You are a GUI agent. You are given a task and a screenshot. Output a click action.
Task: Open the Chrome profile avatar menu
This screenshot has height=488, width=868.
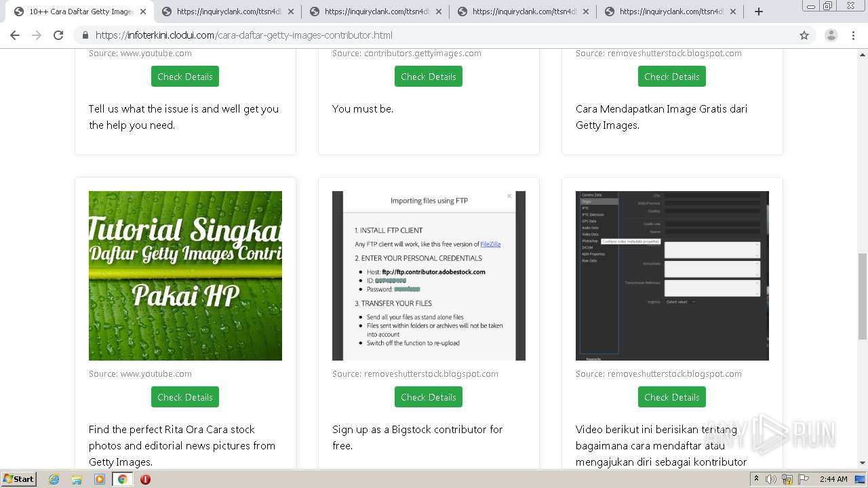click(x=831, y=35)
